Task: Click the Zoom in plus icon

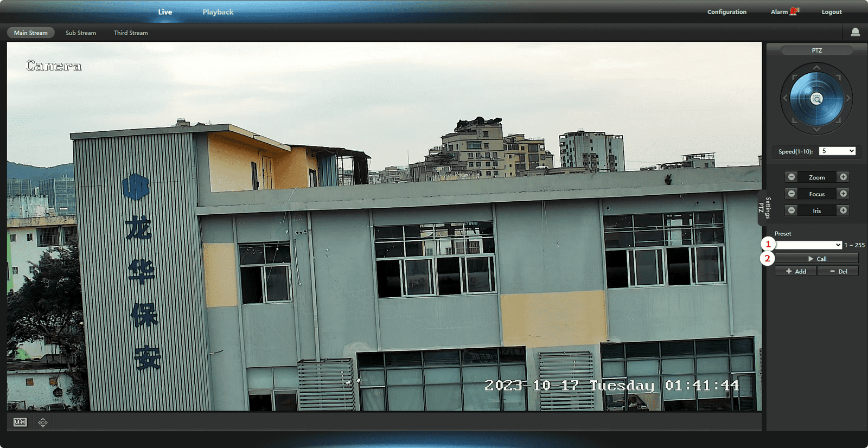Action: (843, 177)
